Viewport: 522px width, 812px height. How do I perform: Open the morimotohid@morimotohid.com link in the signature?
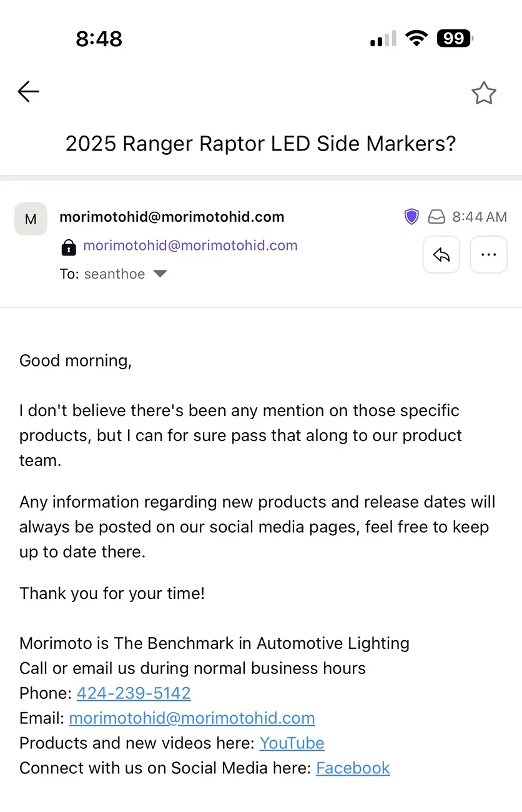(192, 718)
